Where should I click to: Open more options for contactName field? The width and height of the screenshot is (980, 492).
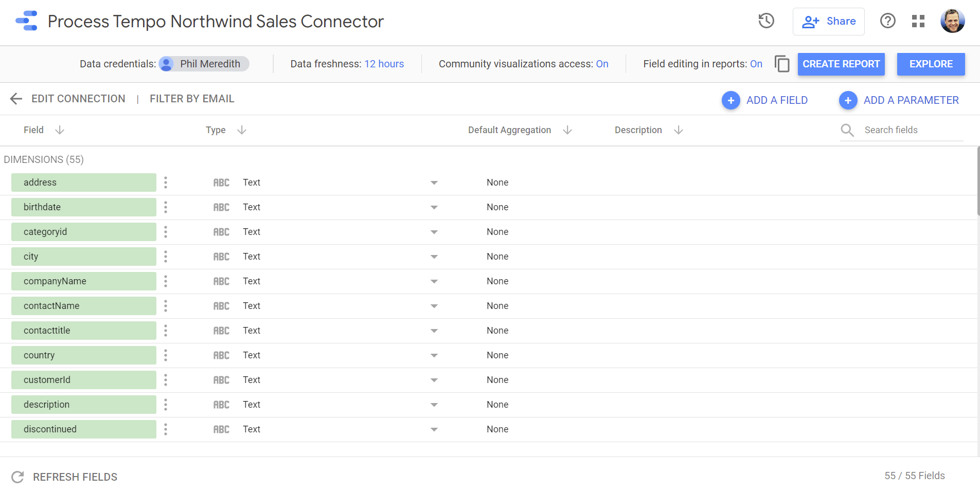pos(166,306)
